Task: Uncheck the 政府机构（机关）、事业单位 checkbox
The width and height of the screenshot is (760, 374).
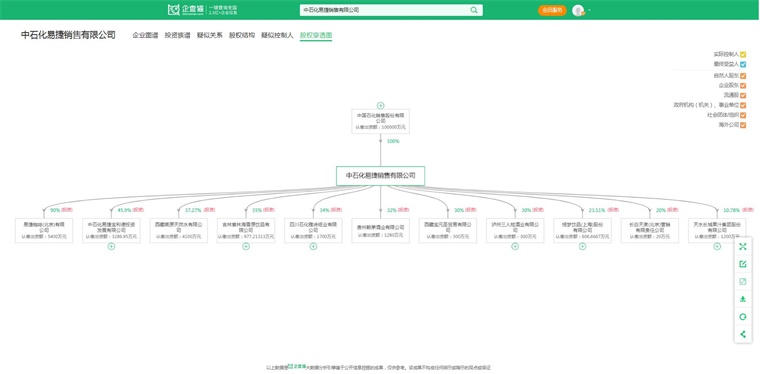Action: click(743, 105)
